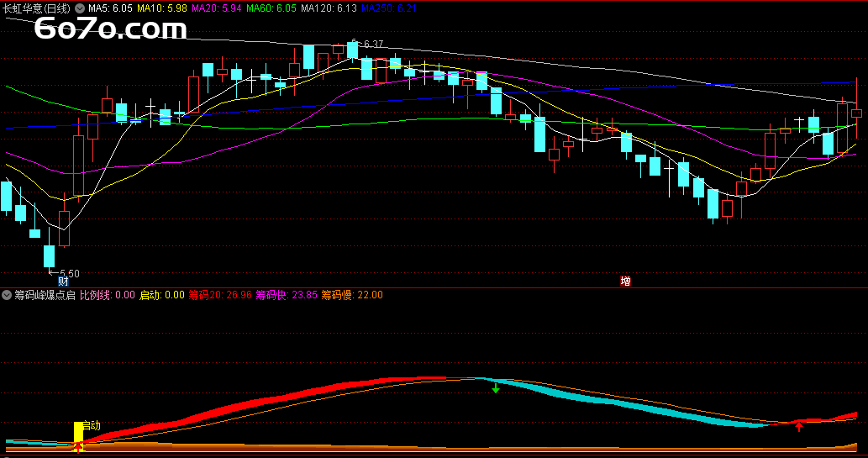Image resolution: width=868 pixels, height=458 pixels.
Task: Open the 财 info marker below the chart
Action: pyautogui.click(x=64, y=282)
